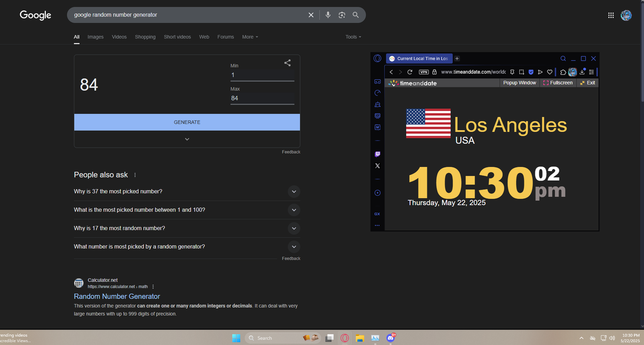This screenshot has height=345, width=644.
Task: Open People also ask options menu
Action: [135, 175]
